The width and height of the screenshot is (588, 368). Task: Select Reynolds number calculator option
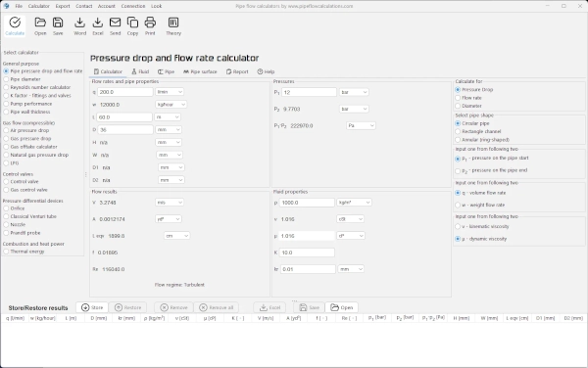point(37,87)
